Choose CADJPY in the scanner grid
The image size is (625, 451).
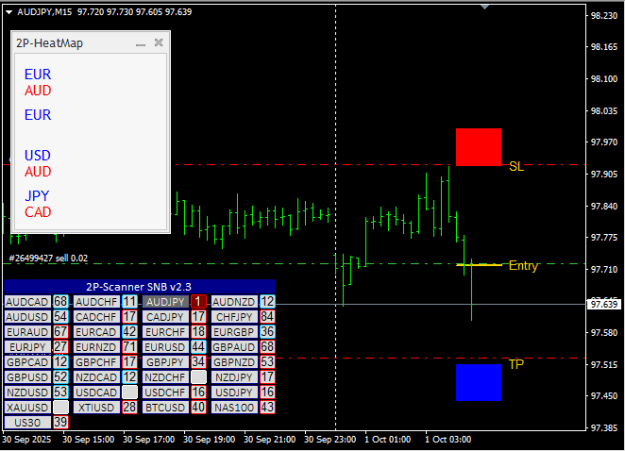[x=165, y=317]
